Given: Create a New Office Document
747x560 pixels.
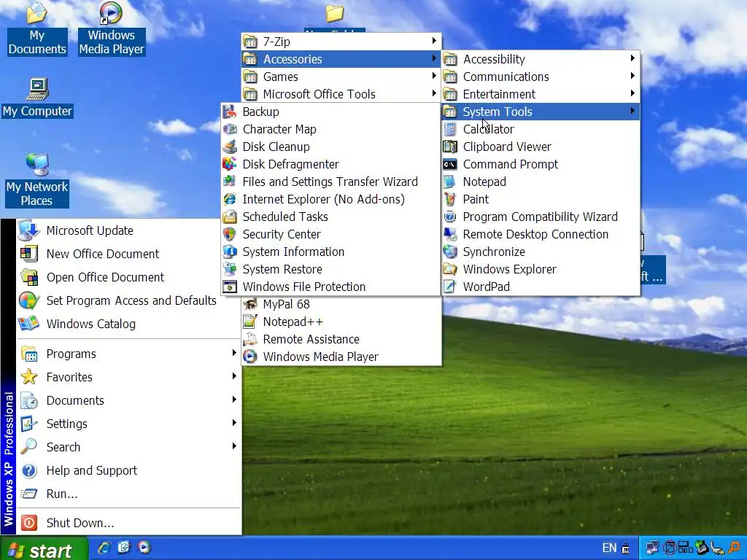Looking at the screenshot, I should [129, 254].
